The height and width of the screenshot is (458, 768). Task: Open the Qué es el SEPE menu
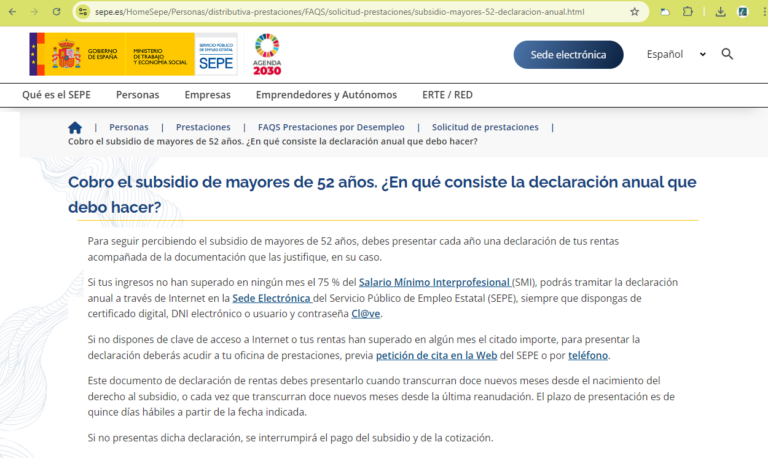pyautogui.click(x=56, y=95)
